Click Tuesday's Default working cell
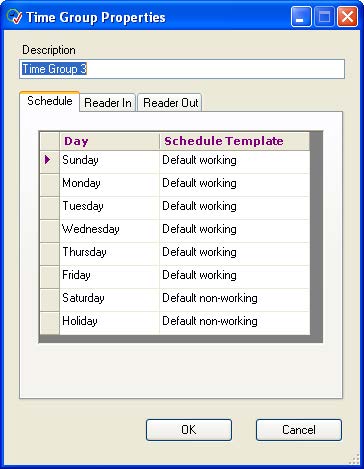Image resolution: width=364 pixels, height=469 pixels. (x=234, y=208)
